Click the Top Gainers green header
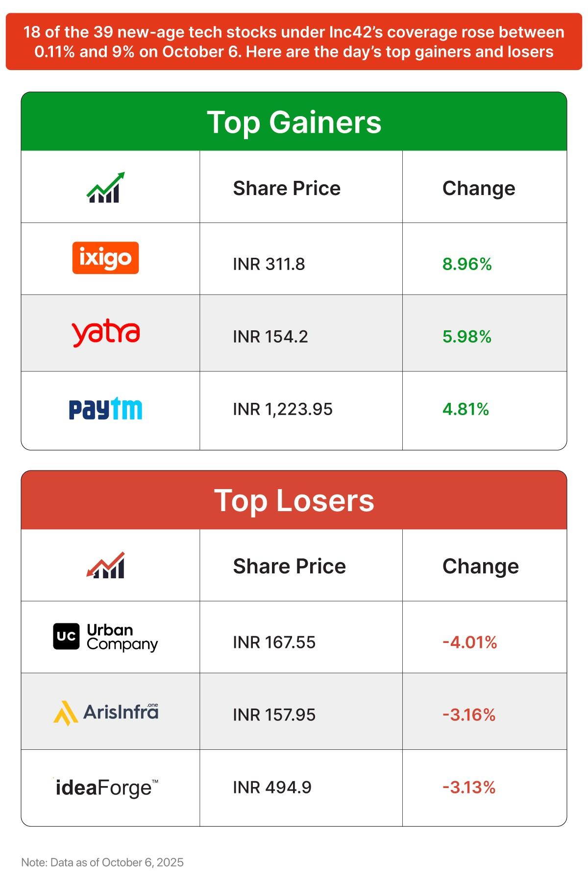588x889 pixels. pyautogui.click(x=294, y=122)
